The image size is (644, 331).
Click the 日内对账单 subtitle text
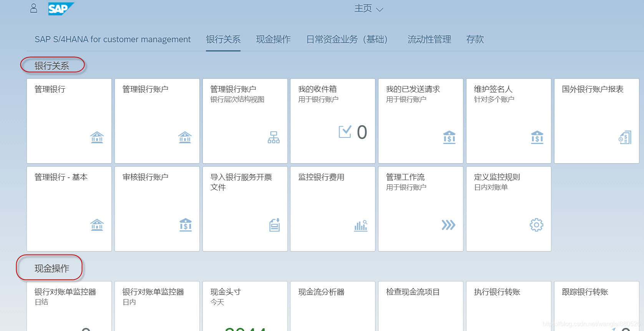tap(491, 187)
